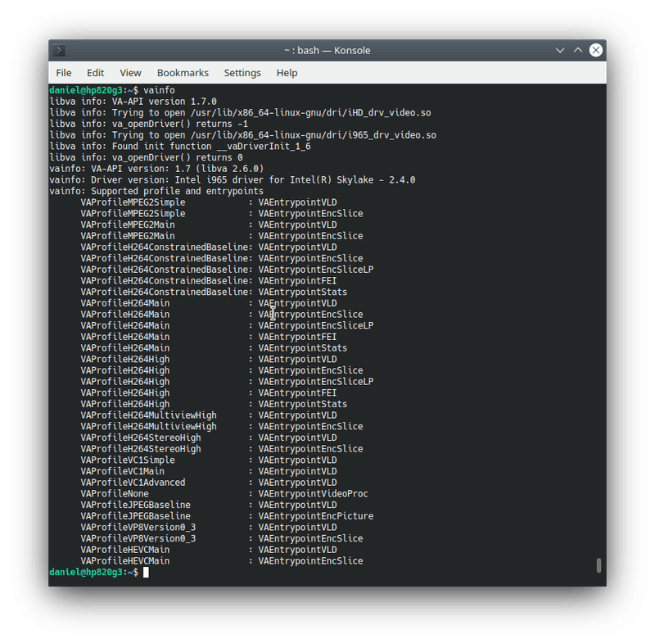Open the Bookmarks menu
655x644 pixels.
[183, 73]
